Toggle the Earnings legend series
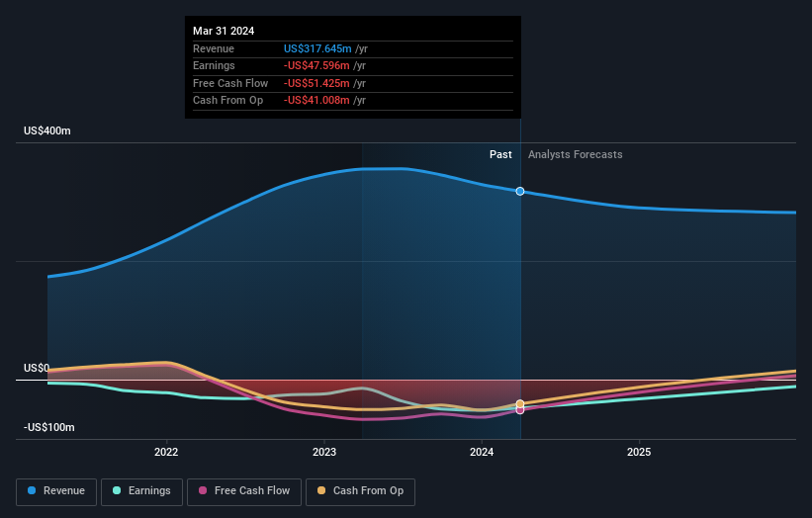 pos(141,491)
